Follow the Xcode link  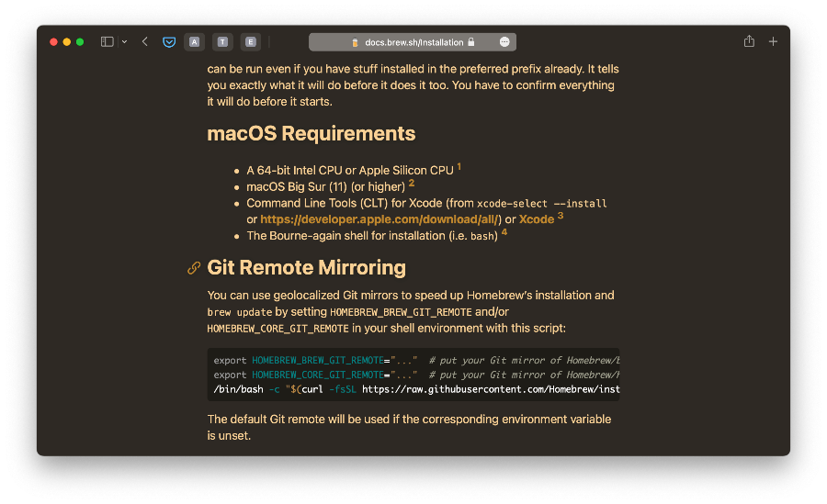(537, 219)
